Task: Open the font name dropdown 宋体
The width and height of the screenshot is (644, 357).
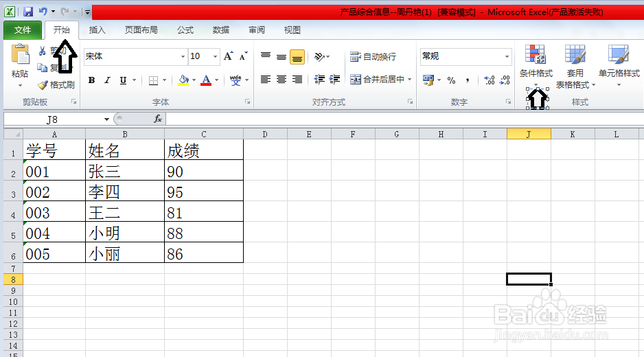Action: [x=183, y=56]
